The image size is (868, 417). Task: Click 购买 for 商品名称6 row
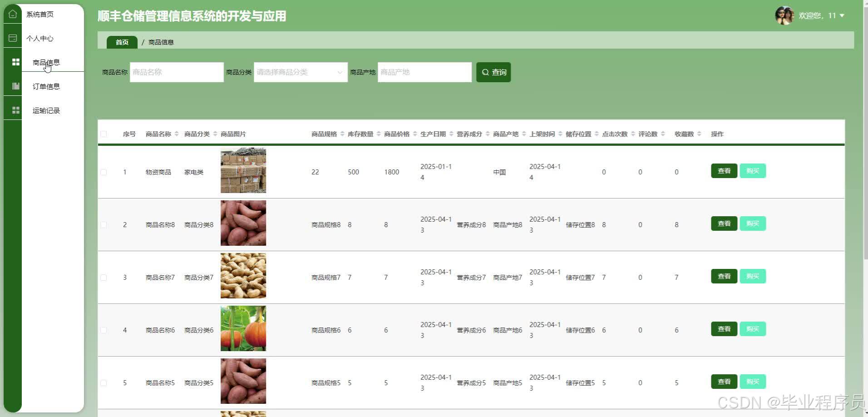pos(753,329)
